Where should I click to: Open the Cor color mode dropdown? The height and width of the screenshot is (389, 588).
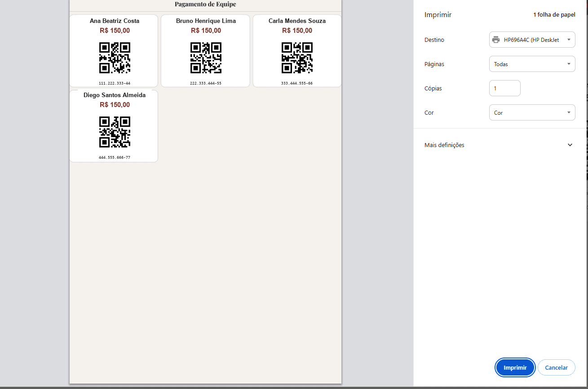pos(532,112)
